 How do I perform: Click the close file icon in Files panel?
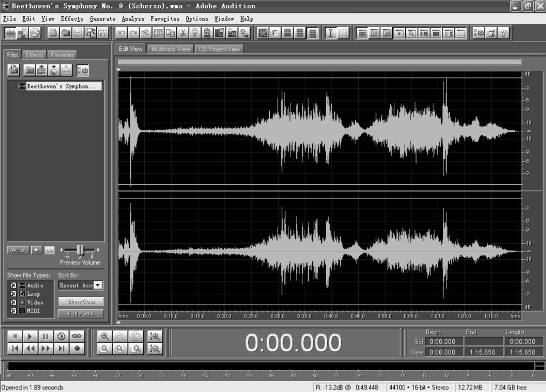tap(30, 70)
